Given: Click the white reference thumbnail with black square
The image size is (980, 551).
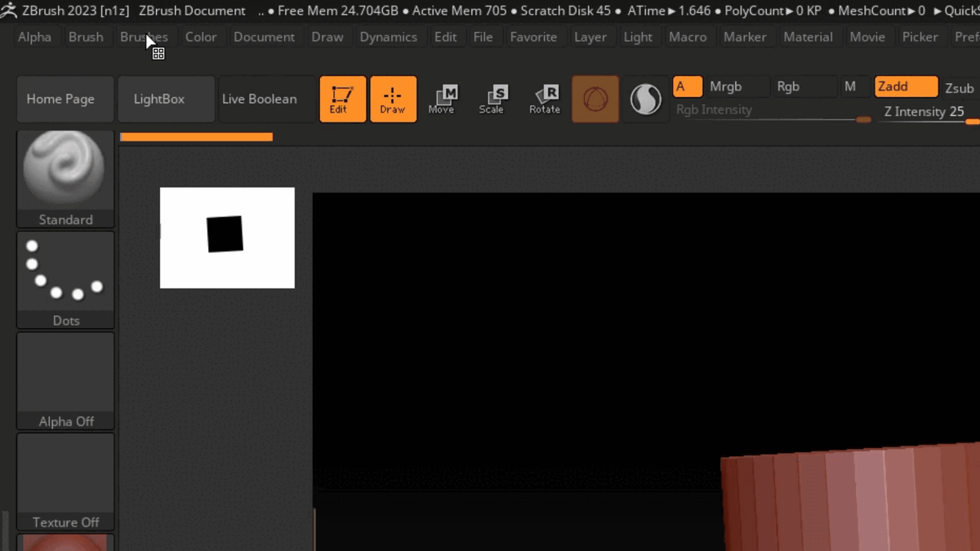Looking at the screenshot, I should click(227, 238).
